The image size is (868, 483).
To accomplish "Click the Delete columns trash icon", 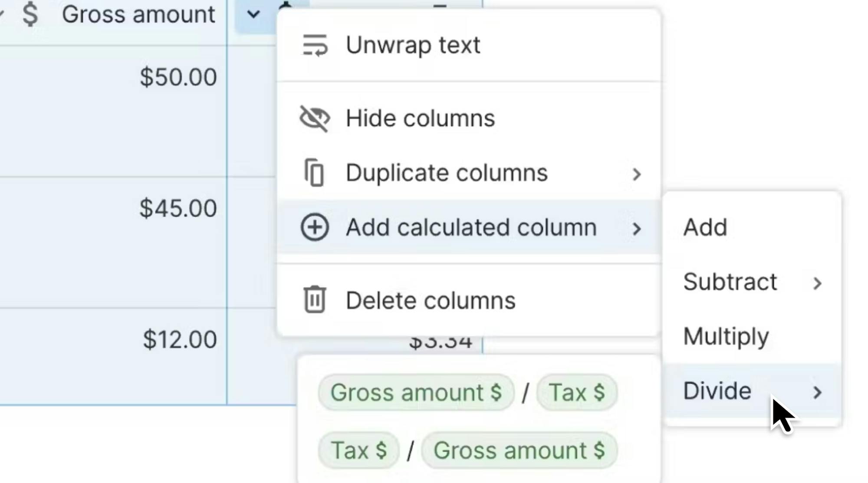I will [315, 300].
